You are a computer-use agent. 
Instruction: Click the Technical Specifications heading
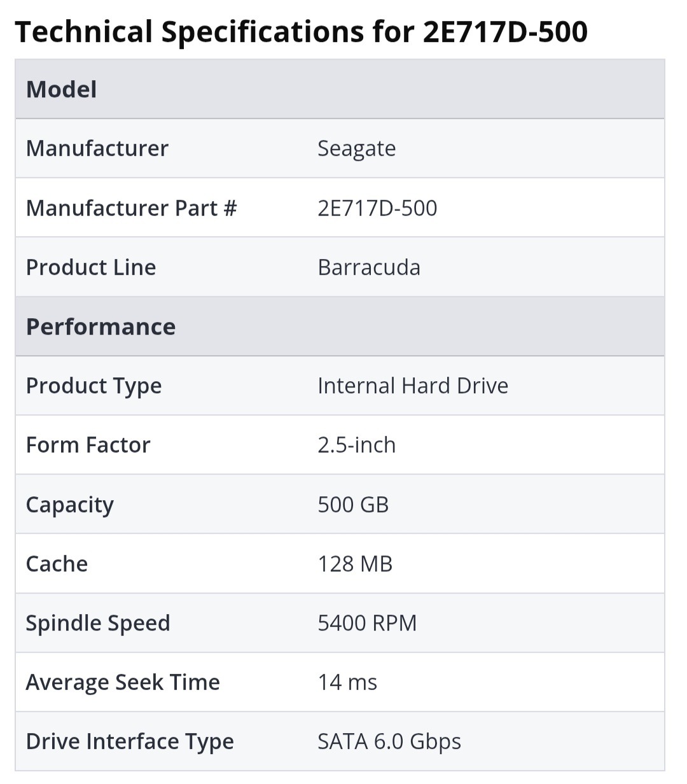[300, 32]
